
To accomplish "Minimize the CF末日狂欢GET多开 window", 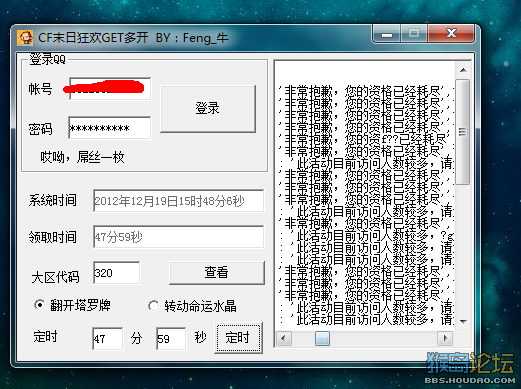I will [387, 34].
